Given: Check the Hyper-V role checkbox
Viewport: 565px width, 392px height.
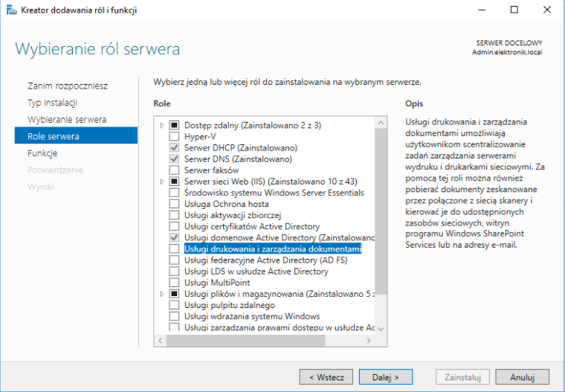Looking at the screenshot, I should pyautogui.click(x=174, y=136).
